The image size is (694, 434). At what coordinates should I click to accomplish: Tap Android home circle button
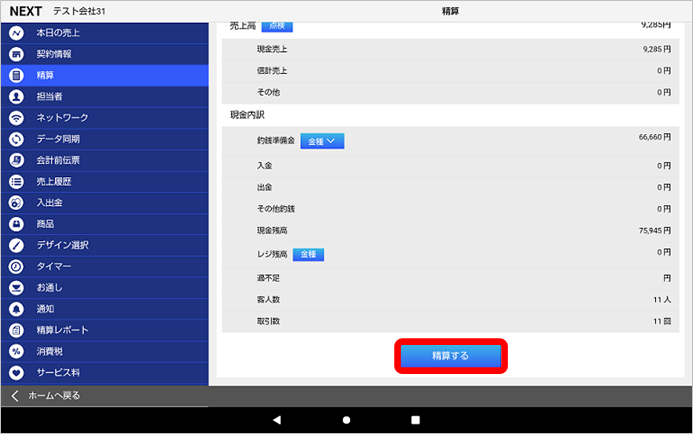[x=346, y=420]
